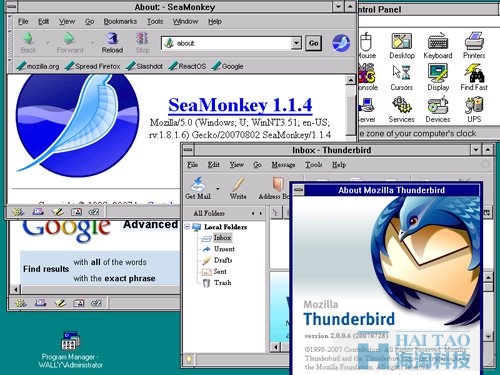Click the Write icon in Thunderbird

(x=238, y=188)
